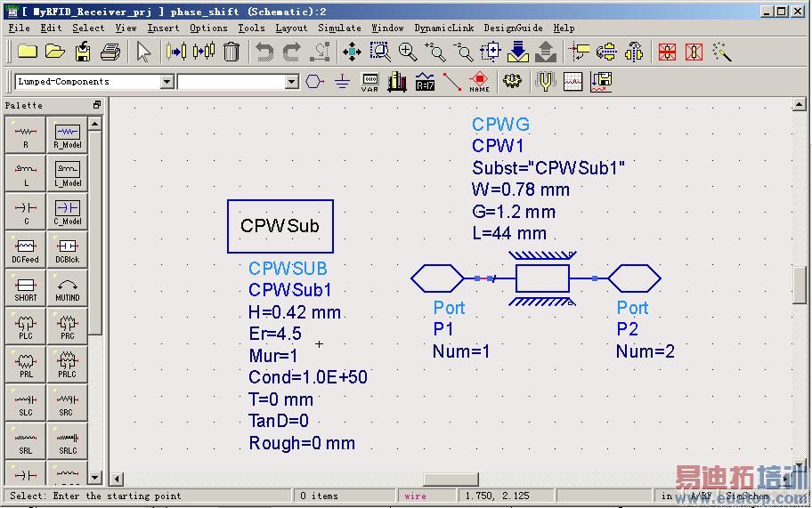812x508 pixels.
Task: Open the Insert menu
Action: (x=163, y=28)
